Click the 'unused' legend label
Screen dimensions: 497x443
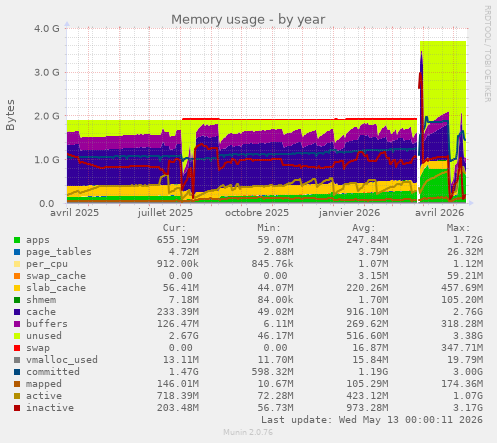(44, 336)
